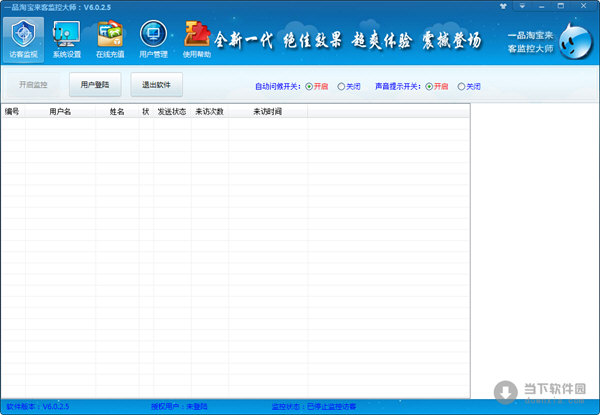
Task: Click the blue mascot logo
Action: [x=576, y=41]
